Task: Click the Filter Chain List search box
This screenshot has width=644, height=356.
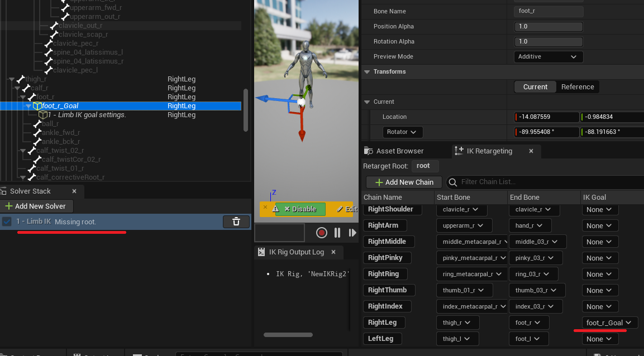Action: point(545,182)
